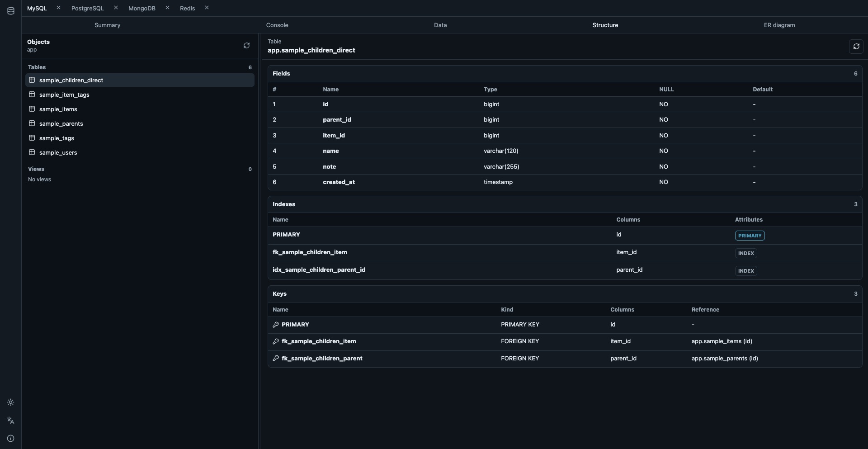The height and width of the screenshot is (449, 868).
Task: Click the varchar(255) type cell
Action: [x=501, y=167]
